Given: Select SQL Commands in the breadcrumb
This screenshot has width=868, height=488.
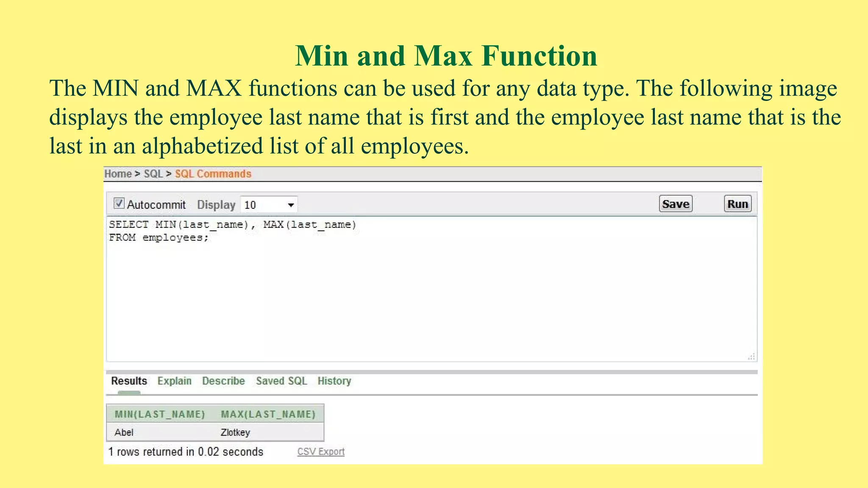Looking at the screenshot, I should pyautogui.click(x=213, y=174).
